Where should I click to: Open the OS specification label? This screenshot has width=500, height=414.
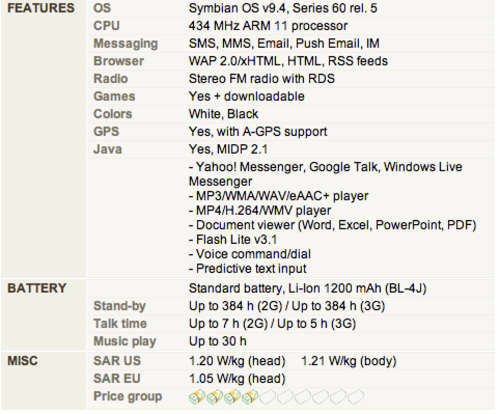tap(102, 8)
